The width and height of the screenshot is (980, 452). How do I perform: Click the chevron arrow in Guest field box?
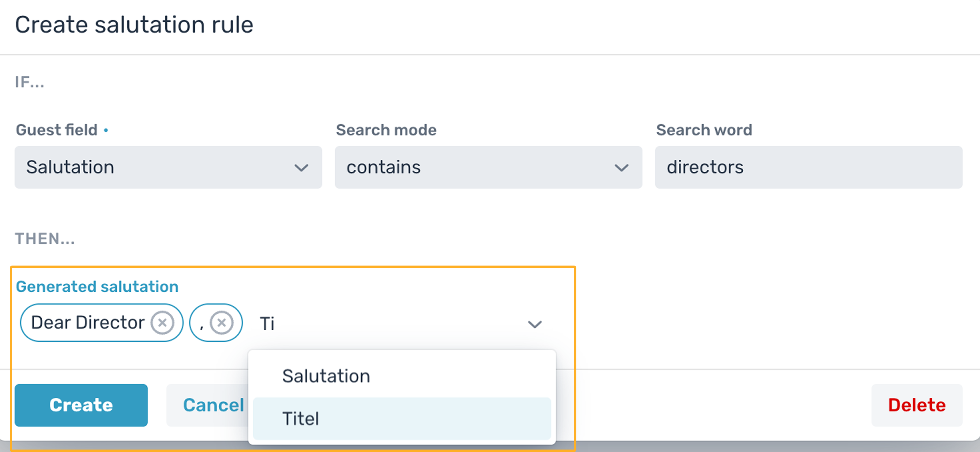click(301, 167)
